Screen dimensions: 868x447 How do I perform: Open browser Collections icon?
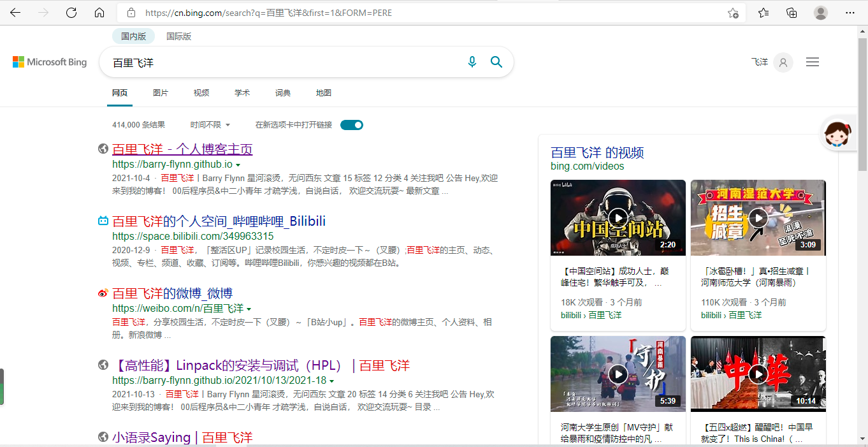[792, 12]
